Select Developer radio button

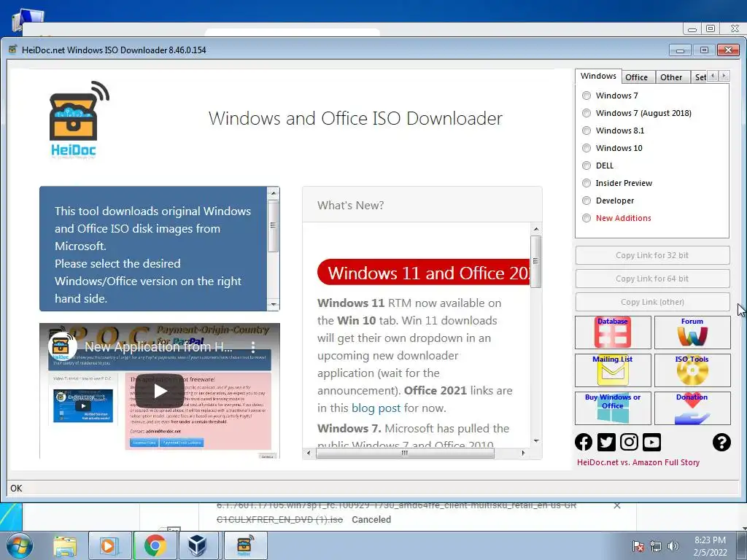click(587, 201)
